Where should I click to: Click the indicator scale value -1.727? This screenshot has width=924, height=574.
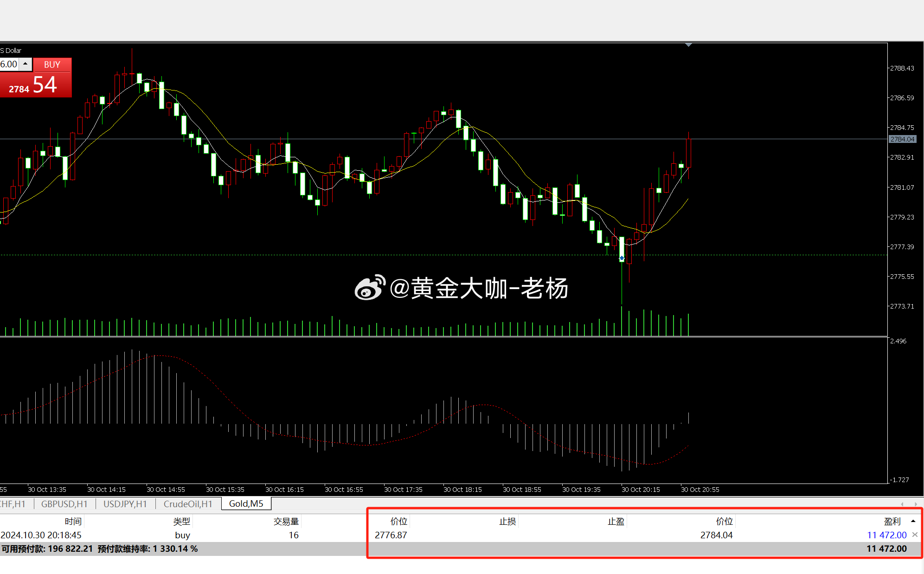(x=900, y=480)
